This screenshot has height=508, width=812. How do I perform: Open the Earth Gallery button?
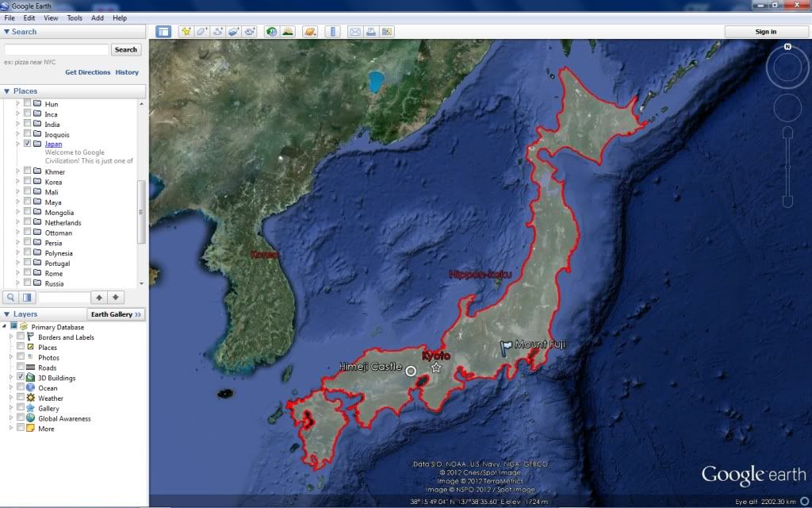(x=116, y=314)
